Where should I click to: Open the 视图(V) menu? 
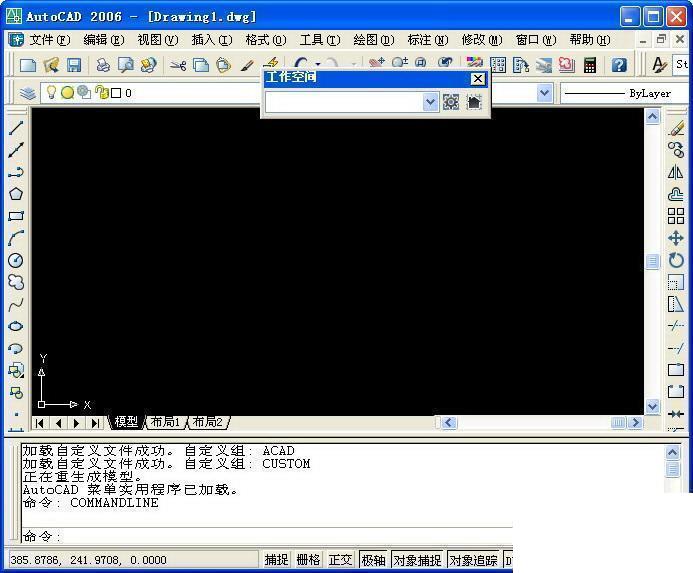[x=158, y=40]
